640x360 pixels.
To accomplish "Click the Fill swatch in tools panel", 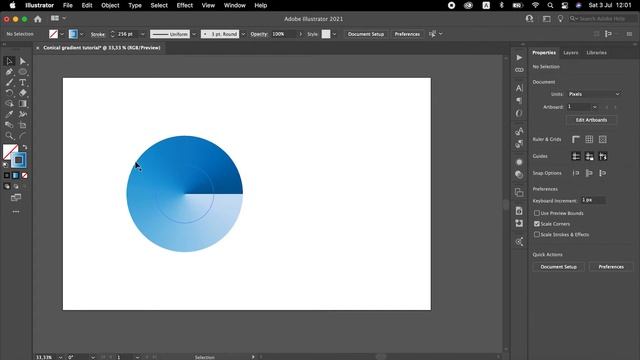I will pos(10,152).
